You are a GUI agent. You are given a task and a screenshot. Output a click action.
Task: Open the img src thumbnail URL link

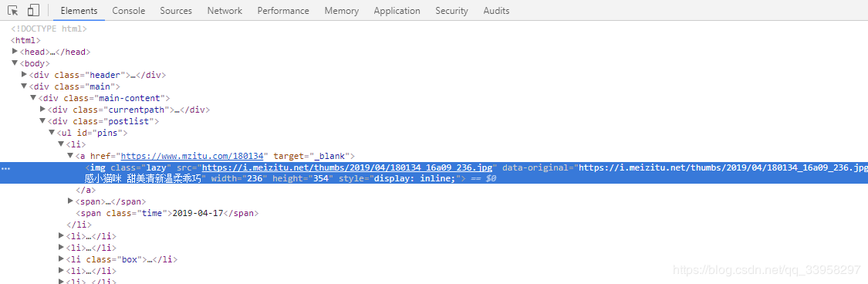tap(347, 167)
